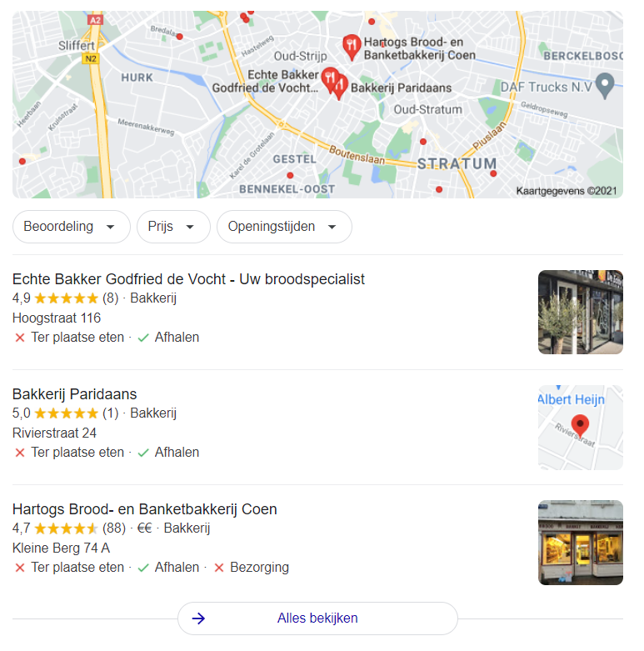Click the N2 road badge on map
The image size is (644, 651).
pyautogui.click(x=91, y=58)
